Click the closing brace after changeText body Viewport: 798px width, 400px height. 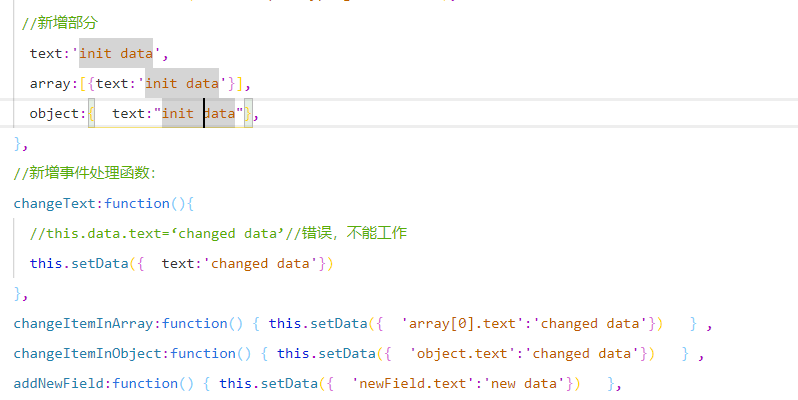[x=18, y=294]
